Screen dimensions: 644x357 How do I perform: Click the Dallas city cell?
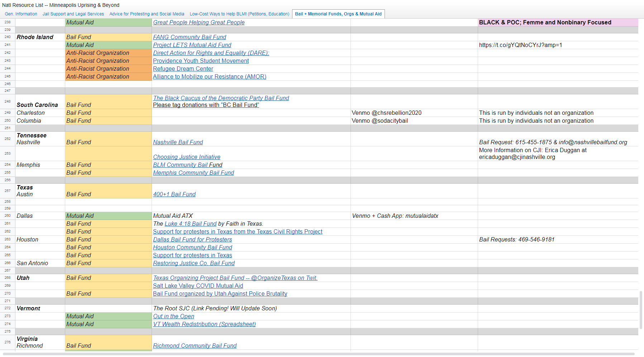[x=40, y=216]
